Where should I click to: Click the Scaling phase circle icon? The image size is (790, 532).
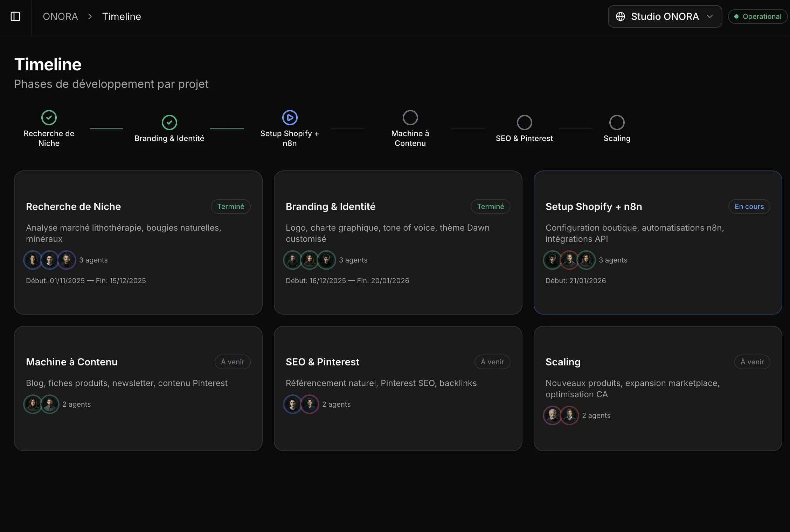(617, 122)
